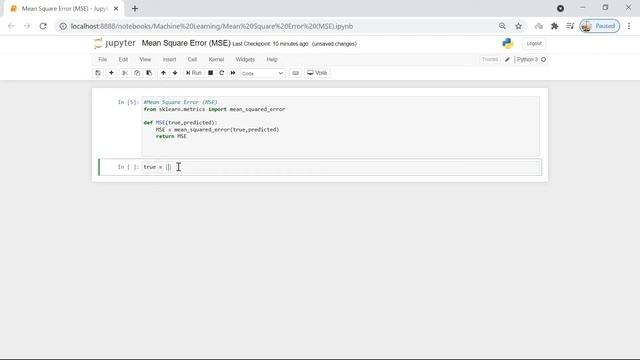Open the browser extensions puzzle icon
The height and width of the screenshot is (360, 640).
click(554, 26)
